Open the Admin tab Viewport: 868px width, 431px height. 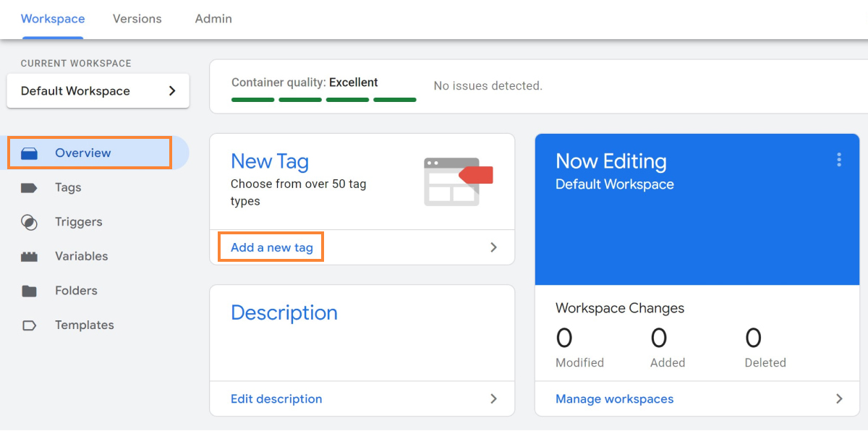click(213, 19)
